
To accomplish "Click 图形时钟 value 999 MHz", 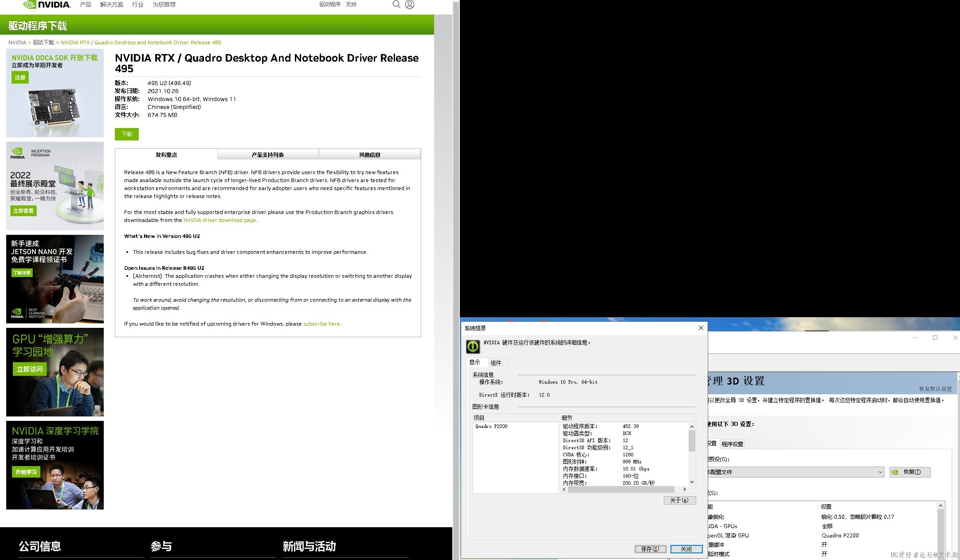I will (x=632, y=462).
